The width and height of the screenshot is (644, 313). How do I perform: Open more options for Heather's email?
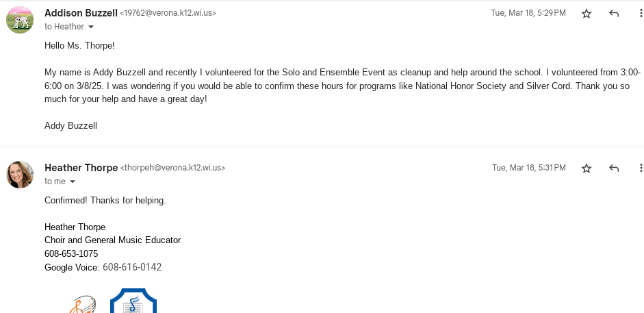(641, 168)
